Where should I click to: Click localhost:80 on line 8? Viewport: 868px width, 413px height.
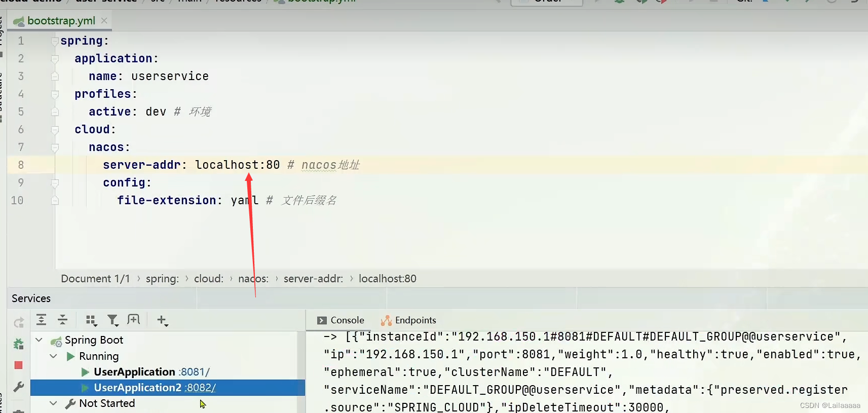tap(238, 165)
